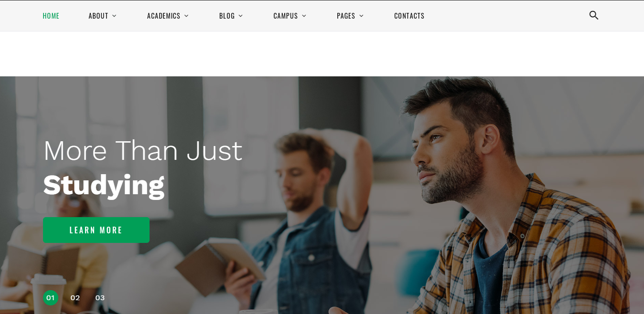Select the CAMPUS menu label
This screenshot has width=644, height=314.
click(x=286, y=16)
